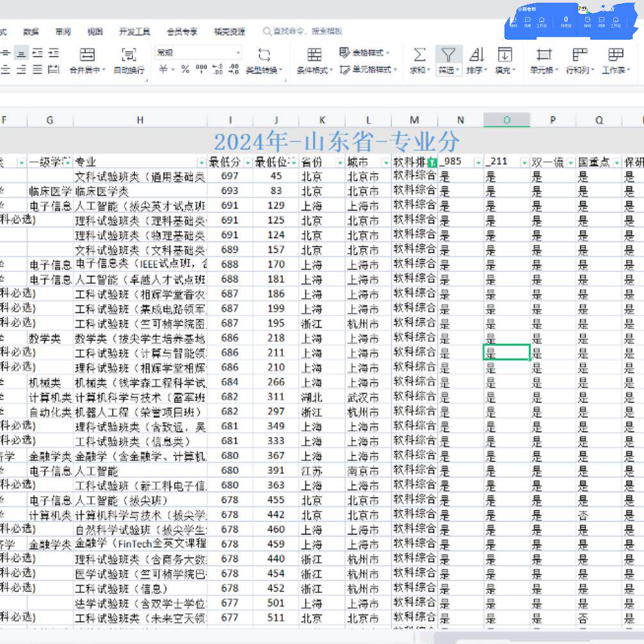Open the 双一流 column filter arrow
The height and width of the screenshot is (644, 644).
(x=571, y=163)
